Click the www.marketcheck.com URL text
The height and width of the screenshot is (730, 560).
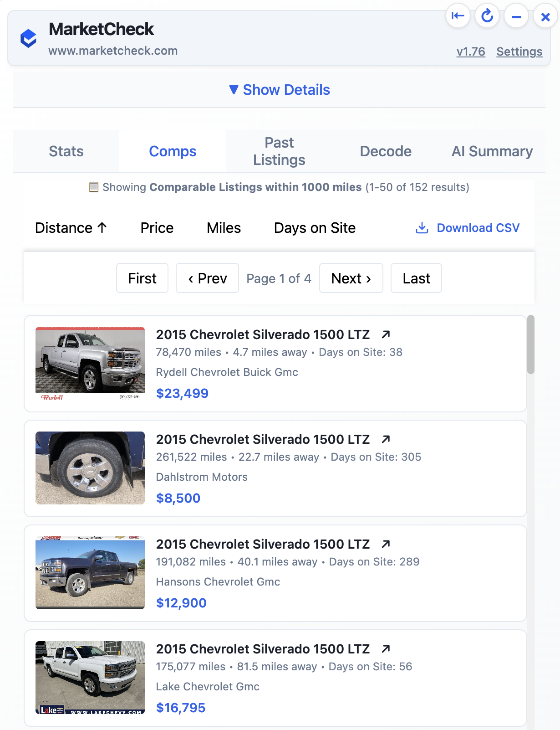(113, 51)
